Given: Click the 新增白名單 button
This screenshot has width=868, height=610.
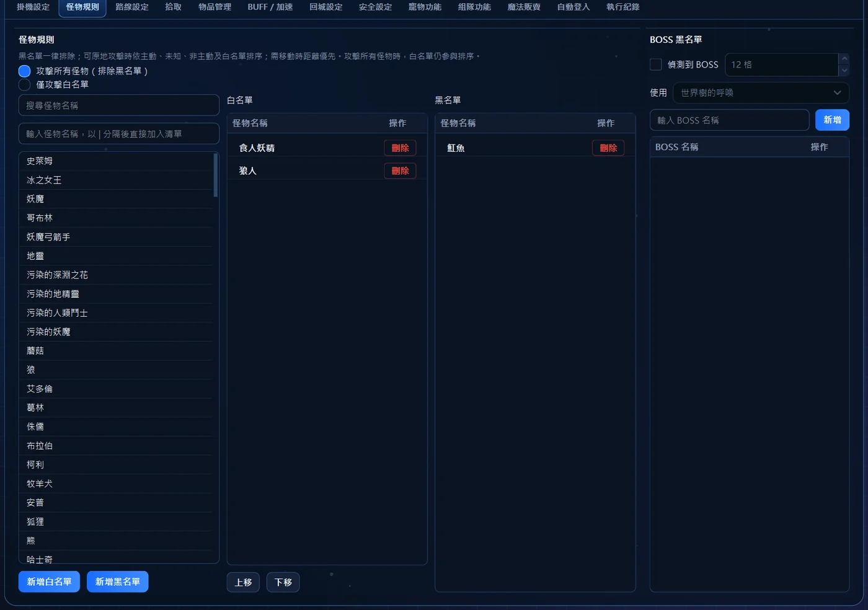Looking at the screenshot, I should tap(50, 582).
